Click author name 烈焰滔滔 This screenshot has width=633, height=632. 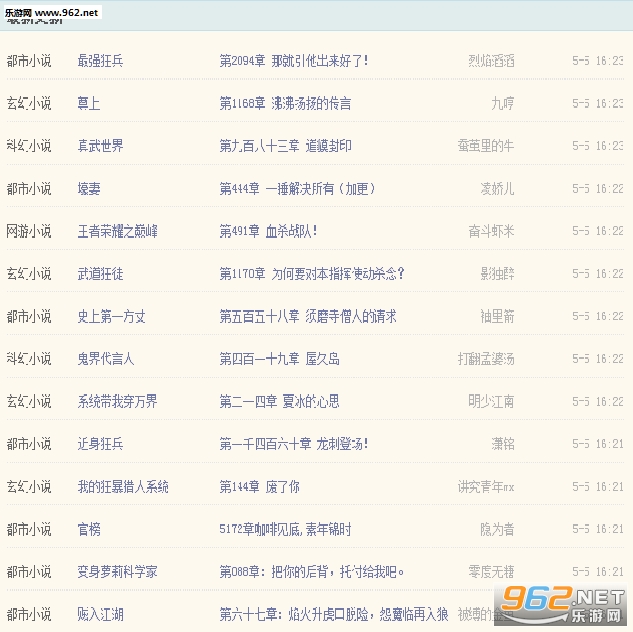[x=491, y=61]
